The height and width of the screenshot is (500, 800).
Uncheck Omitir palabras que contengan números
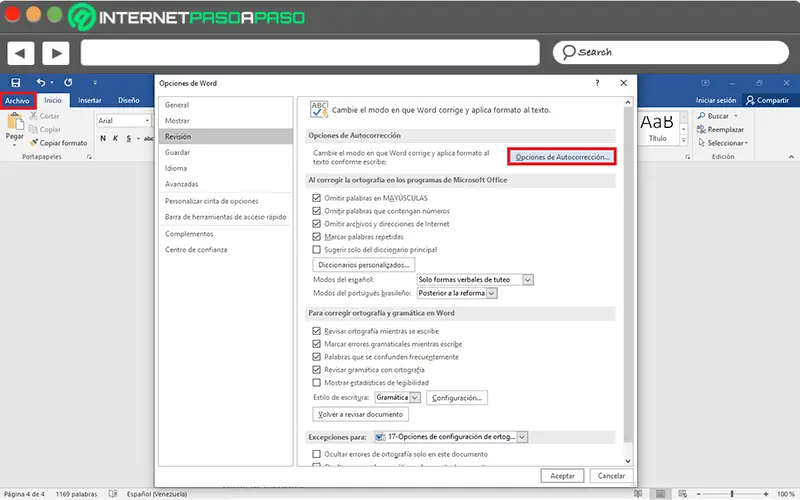316,211
